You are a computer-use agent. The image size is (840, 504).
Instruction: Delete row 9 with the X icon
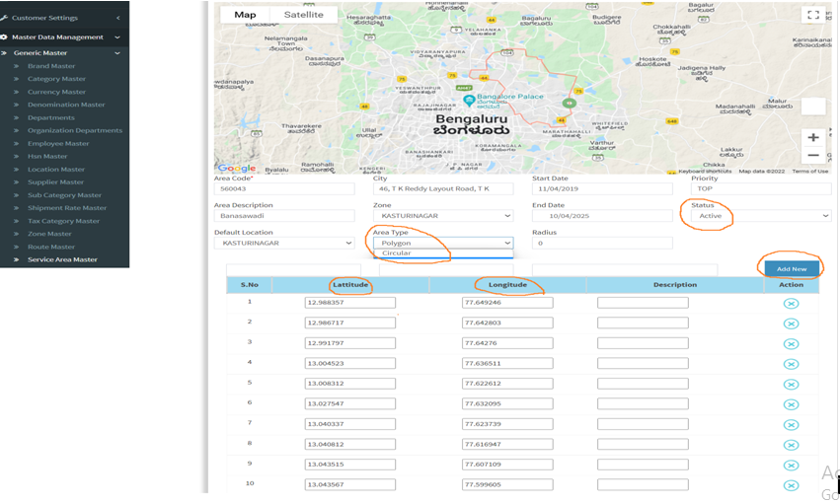click(791, 466)
